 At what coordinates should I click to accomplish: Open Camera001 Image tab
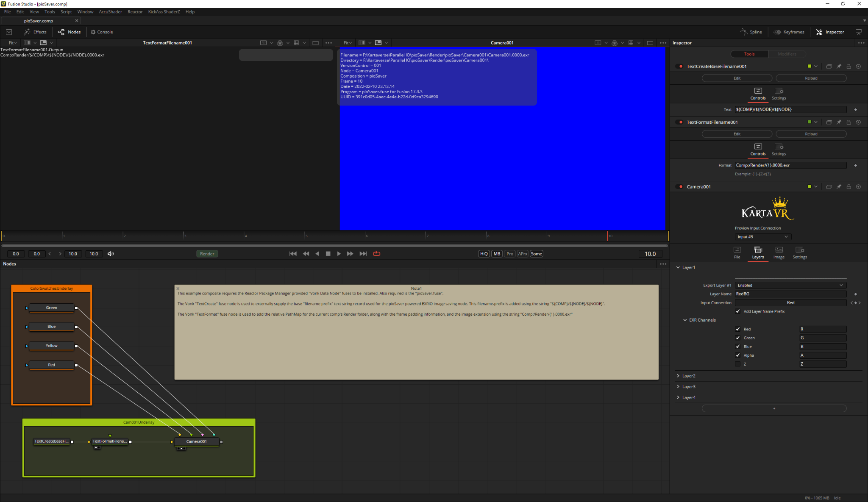click(779, 252)
